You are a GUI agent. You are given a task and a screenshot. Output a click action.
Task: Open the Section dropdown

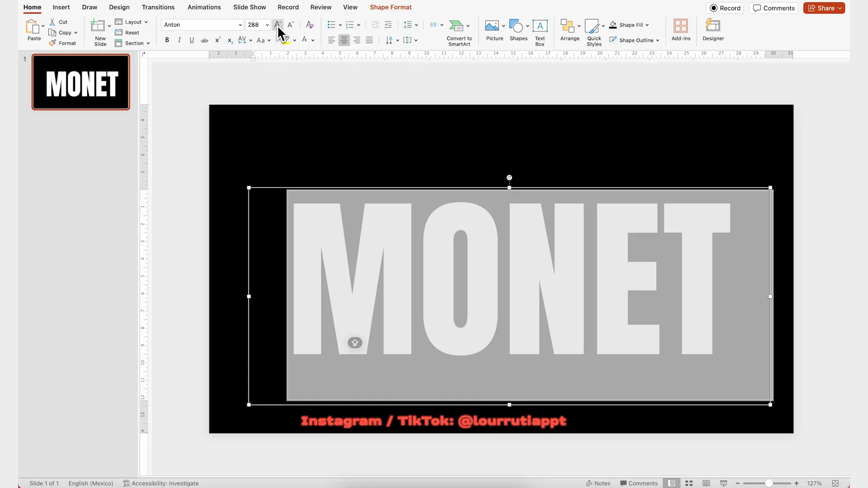[132, 43]
